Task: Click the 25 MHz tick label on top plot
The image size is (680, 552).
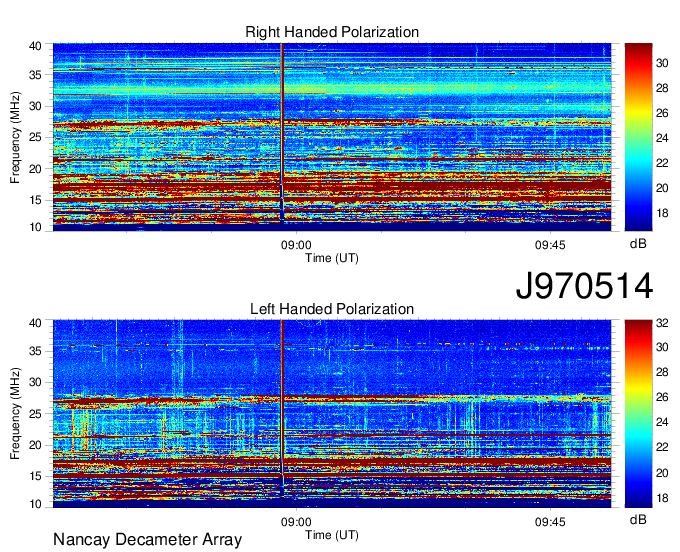Action: (36, 137)
